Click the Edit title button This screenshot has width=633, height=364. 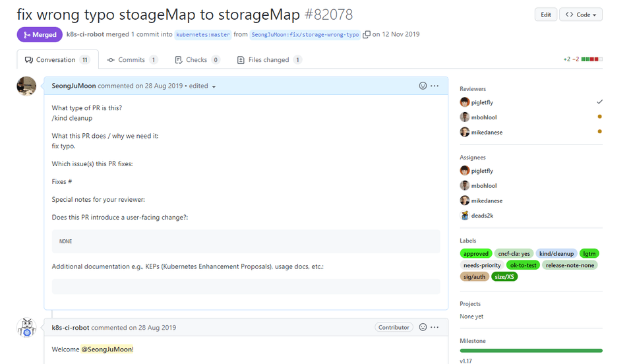tap(546, 15)
